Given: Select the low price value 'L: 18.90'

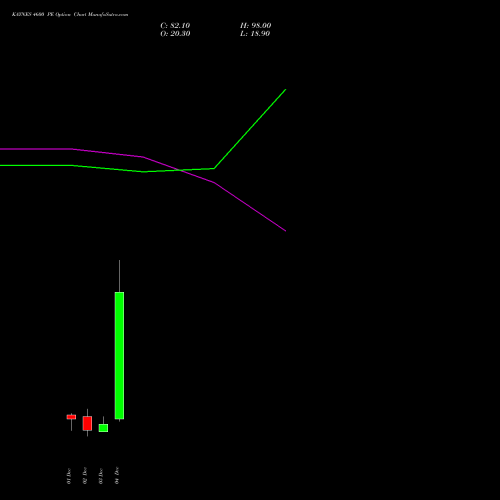Looking at the screenshot, I should (x=255, y=34).
